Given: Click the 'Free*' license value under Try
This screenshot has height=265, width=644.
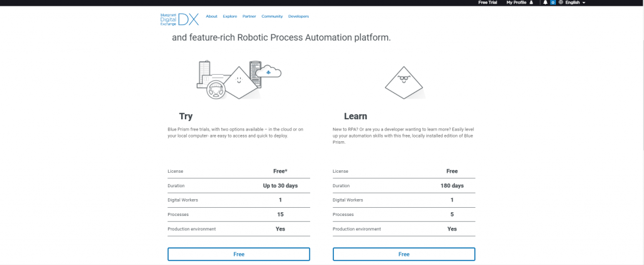Looking at the screenshot, I should point(280,171).
